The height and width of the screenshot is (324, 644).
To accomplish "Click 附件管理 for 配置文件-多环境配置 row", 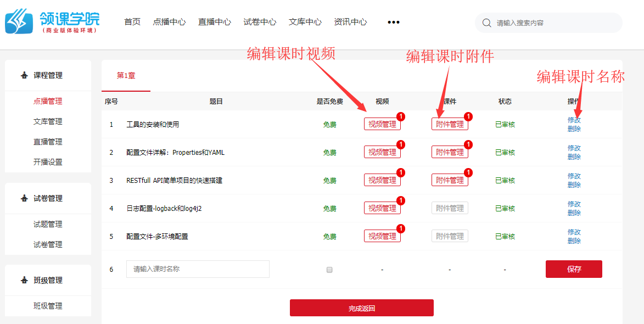I will 450,236.
